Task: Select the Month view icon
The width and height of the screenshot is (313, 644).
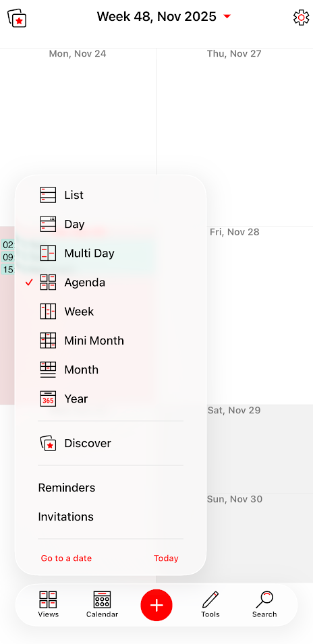Action: pos(48,370)
